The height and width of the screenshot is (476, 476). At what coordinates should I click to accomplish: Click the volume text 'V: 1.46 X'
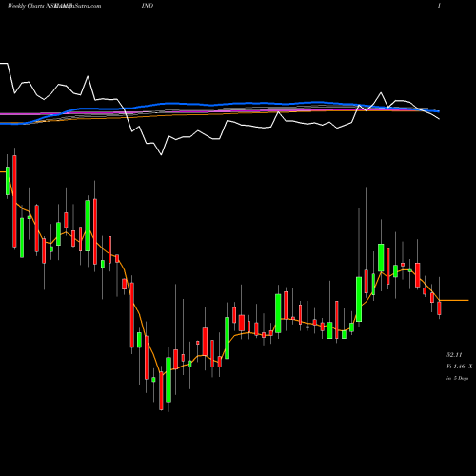click(459, 367)
